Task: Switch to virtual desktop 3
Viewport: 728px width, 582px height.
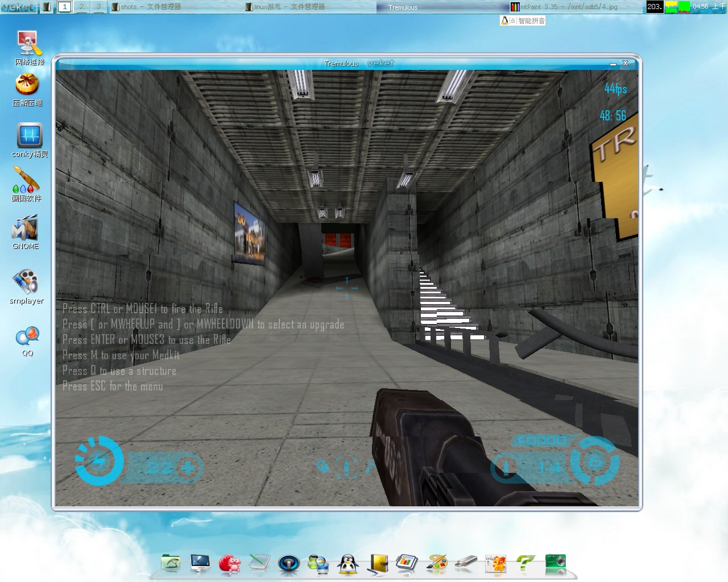Action: (x=98, y=7)
